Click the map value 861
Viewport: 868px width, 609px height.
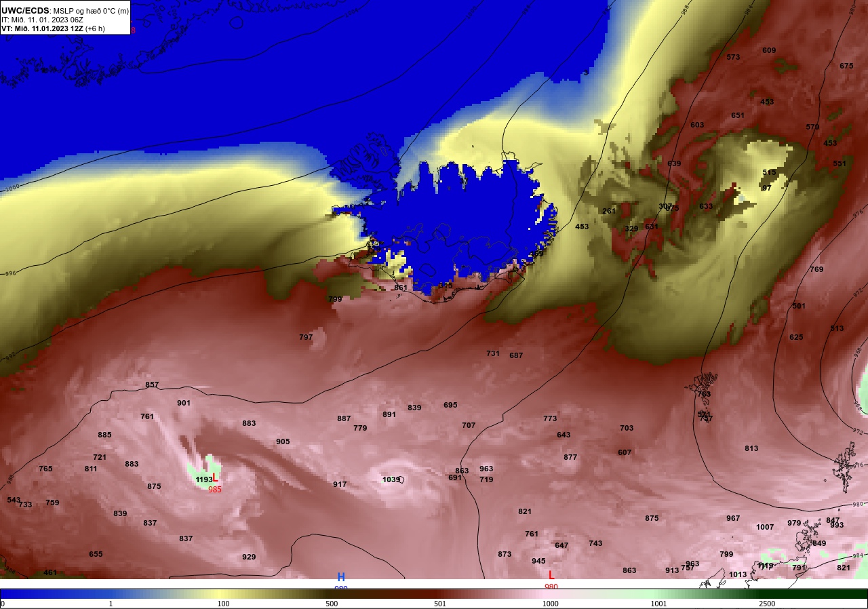(401, 288)
